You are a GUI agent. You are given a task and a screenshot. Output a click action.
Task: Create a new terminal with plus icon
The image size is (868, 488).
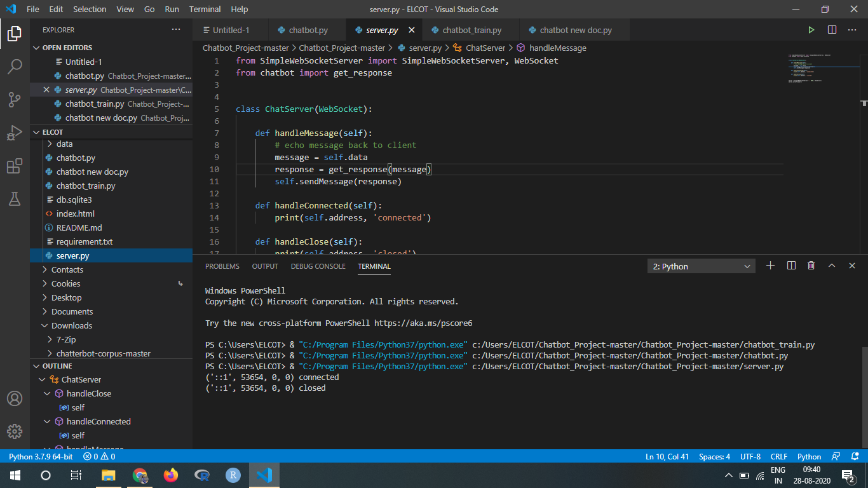coord(771,266)
